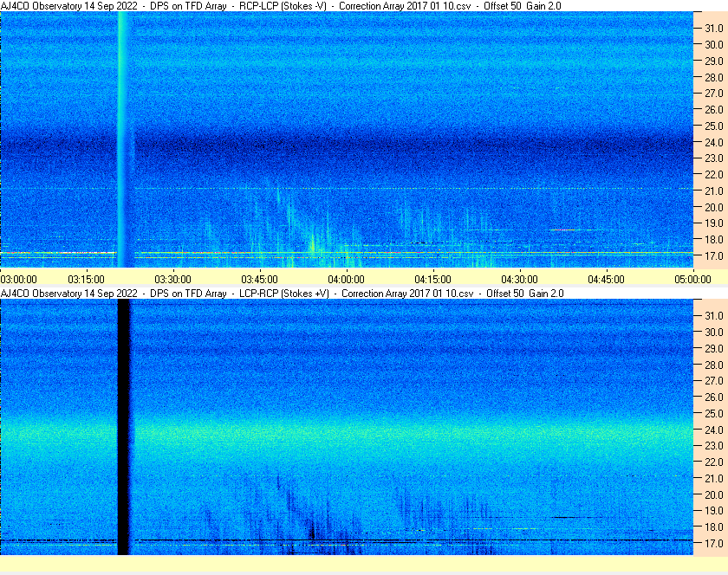Image resolution: width=728 pixels, height=575 pixels.
Task: Click 'AJ4CO Observatory 14 Sep 2022' in LCP-RCP title
Action: (69, 294)
